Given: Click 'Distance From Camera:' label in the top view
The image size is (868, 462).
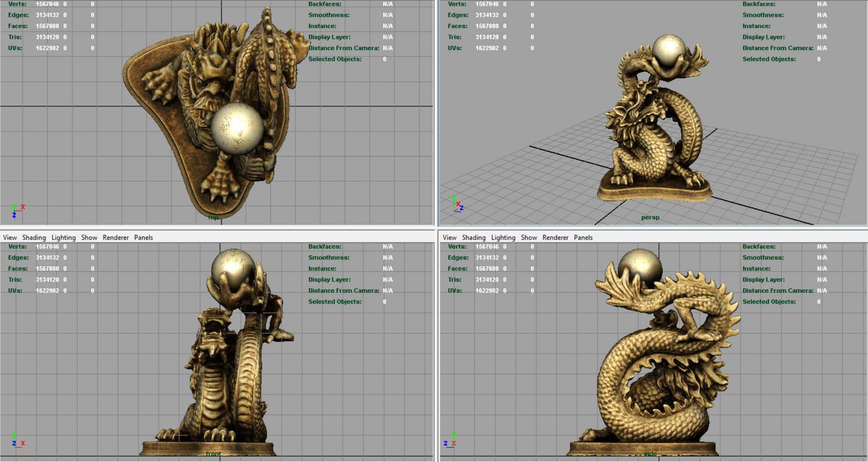Looking at the screenshot, I should [x=344, y=48].
